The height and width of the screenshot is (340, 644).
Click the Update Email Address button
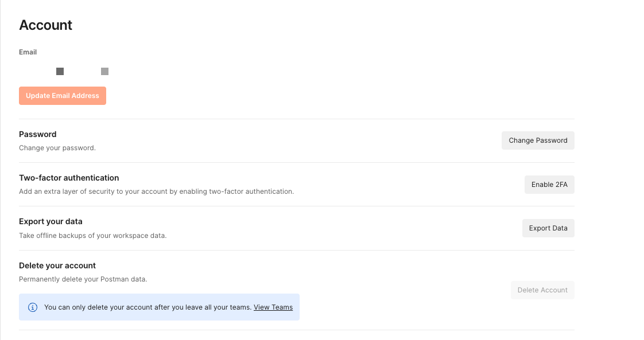click(63, 96)
